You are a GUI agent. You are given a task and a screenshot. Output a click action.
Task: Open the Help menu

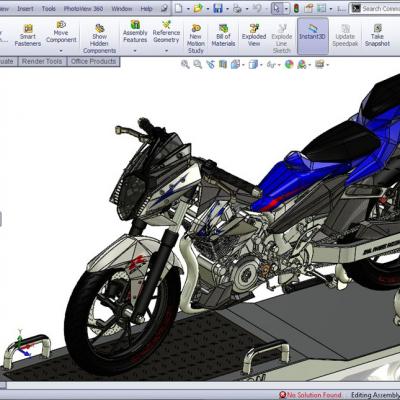click(x=146, y=9)
